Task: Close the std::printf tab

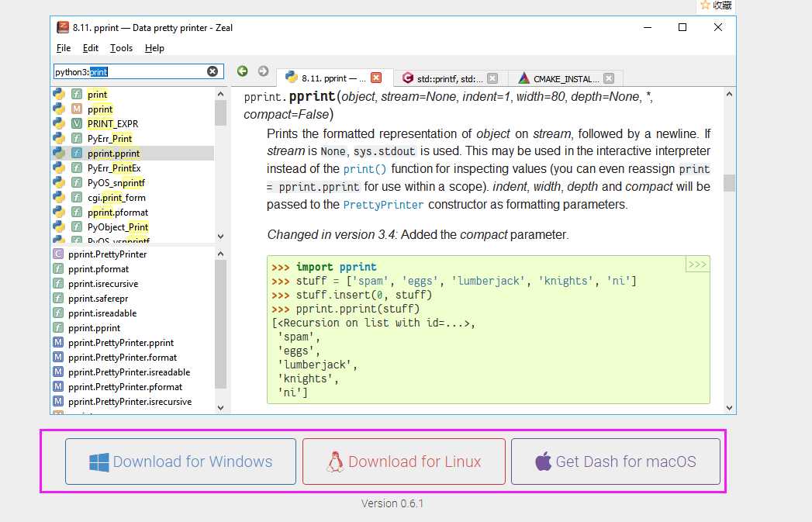Action: [492, 78]
